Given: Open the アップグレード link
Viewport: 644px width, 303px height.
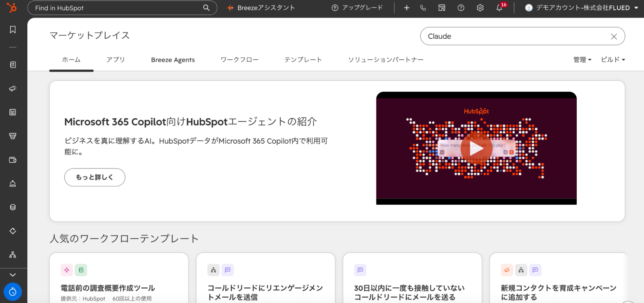Looking at the screenshot, I should point(357,8).
